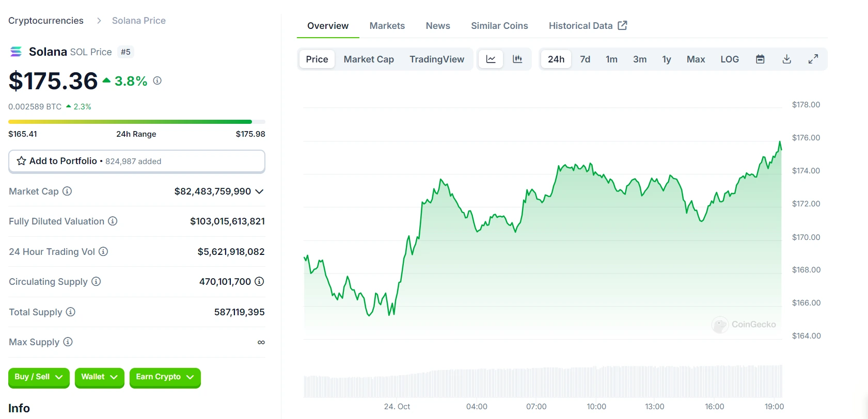Show Circulating Supply label info icon

pos(96,281)
